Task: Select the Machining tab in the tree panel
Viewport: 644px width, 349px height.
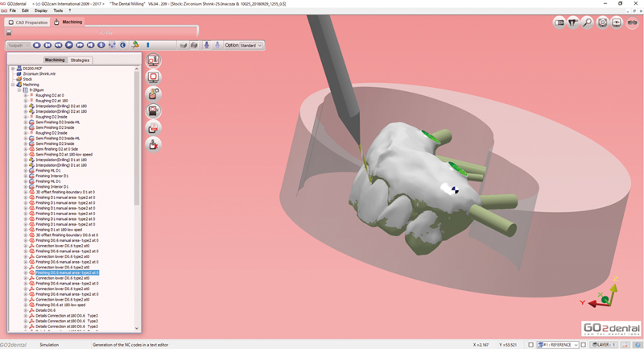Action: pyautogui.click(x=55, y=60)
